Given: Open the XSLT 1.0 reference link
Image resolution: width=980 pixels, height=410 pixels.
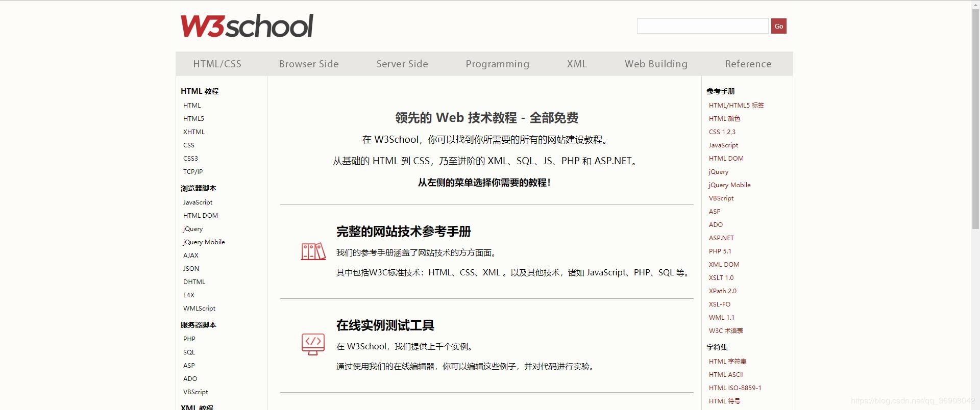Looking at the screenshot, I should tap(721, 278).
